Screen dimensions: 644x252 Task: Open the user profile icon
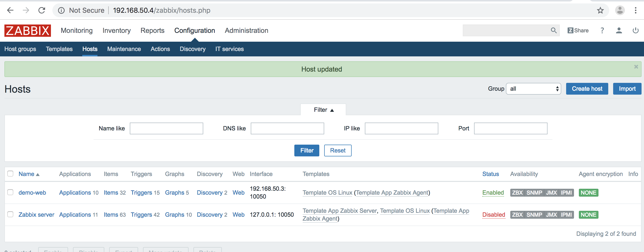pyautogui.click(x=619, y=31)
